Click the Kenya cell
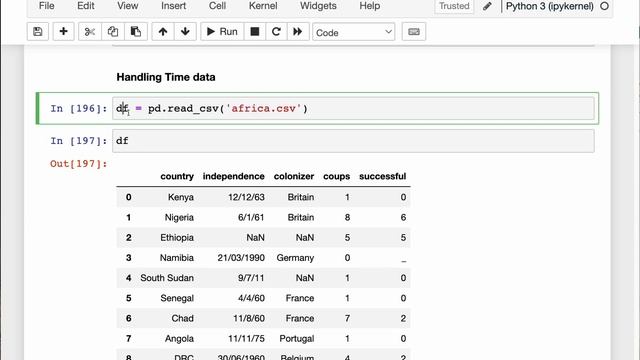The width and height of the screenshot is (640, 360). click(x=181, y=197)
